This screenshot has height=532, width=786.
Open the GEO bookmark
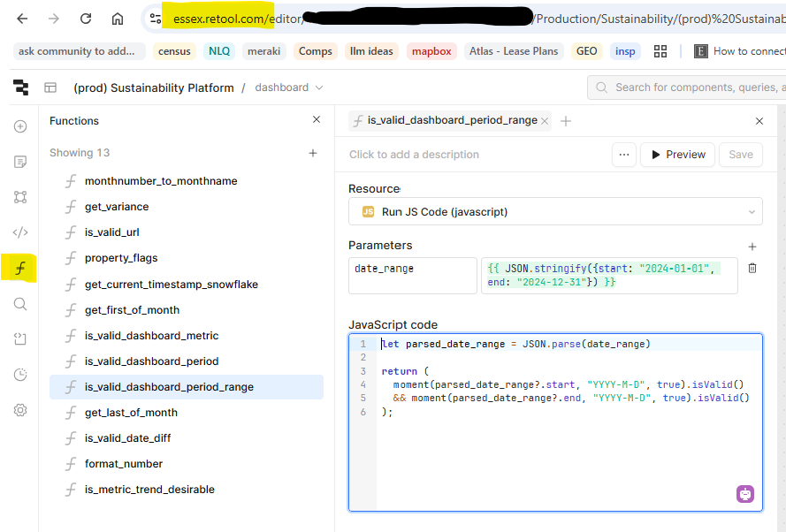click(x=586, y=51)
